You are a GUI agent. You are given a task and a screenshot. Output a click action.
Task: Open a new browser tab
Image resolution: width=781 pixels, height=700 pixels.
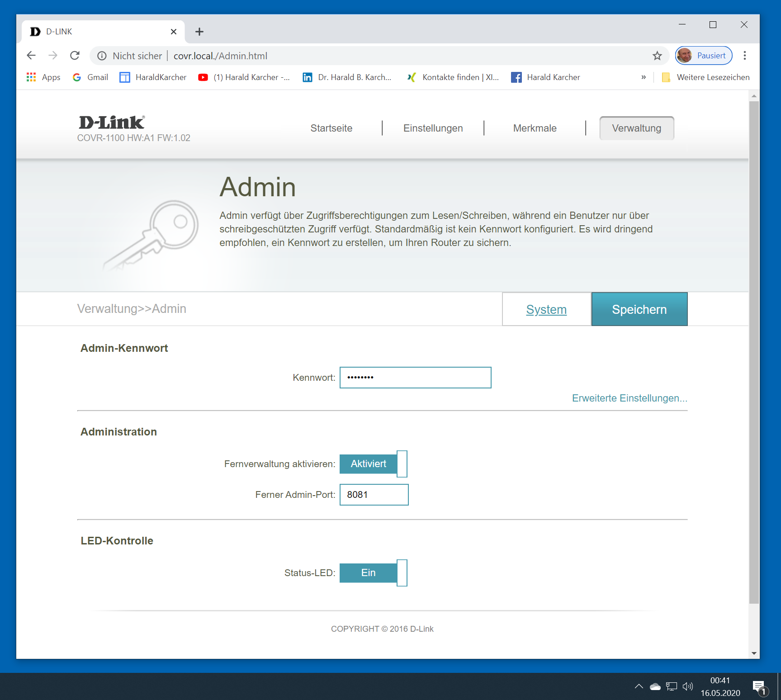[199, 32]
